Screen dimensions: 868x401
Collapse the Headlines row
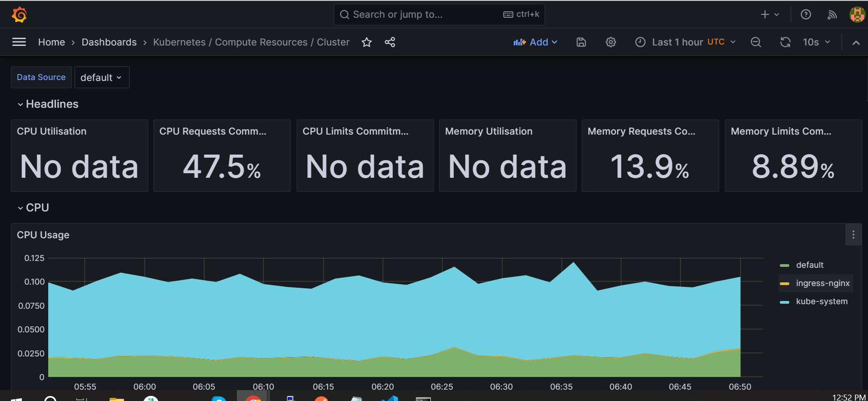tap(48, 104)
